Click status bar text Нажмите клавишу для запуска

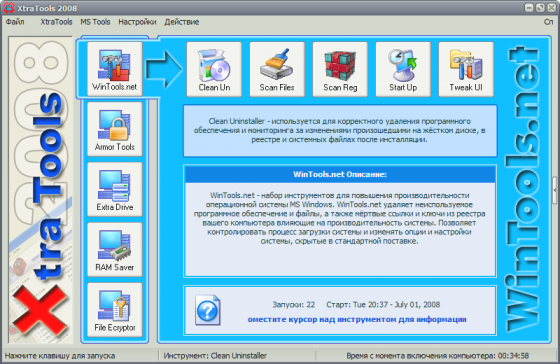tap(60, 356)
